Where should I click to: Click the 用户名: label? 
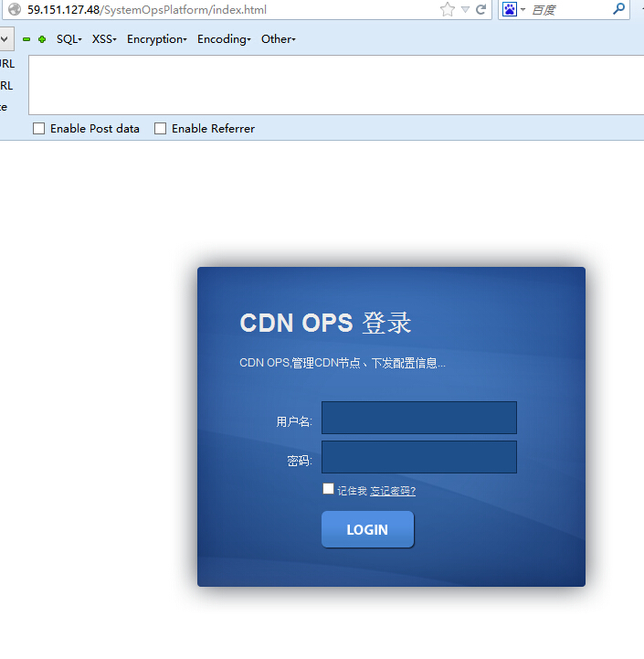(294, 421)
